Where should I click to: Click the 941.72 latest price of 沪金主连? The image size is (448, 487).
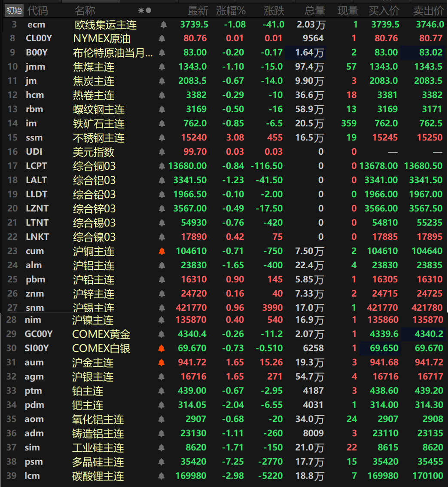coord(192,362)
